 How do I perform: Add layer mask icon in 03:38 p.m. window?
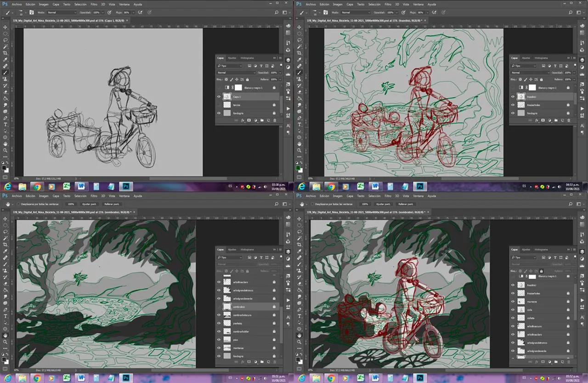[x=249, y=120]
